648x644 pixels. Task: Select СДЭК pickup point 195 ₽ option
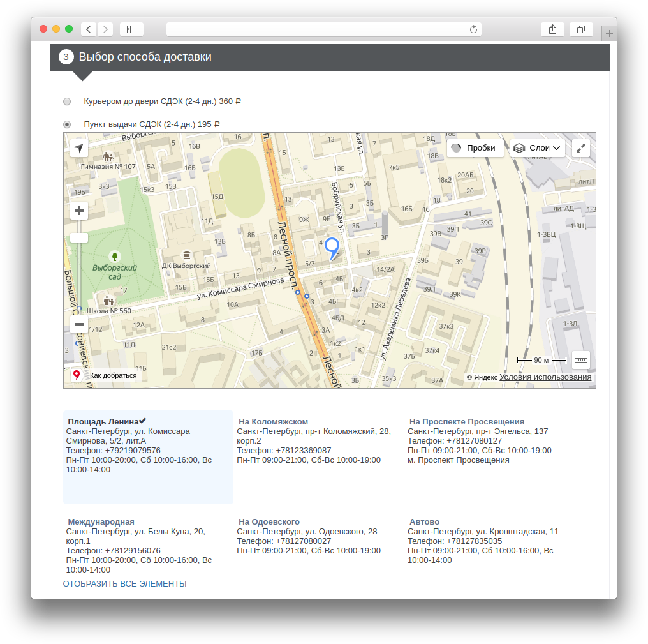67,124
